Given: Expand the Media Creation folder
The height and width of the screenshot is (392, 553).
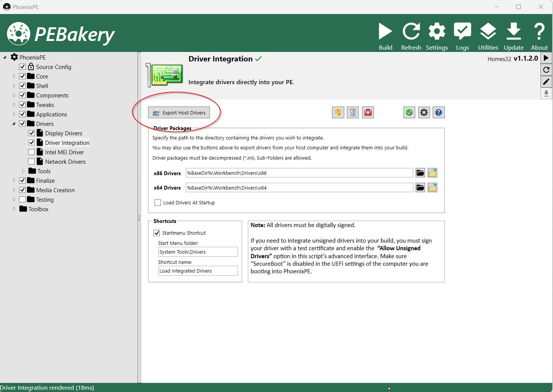Looking at the screenshot, I should 14,190.
